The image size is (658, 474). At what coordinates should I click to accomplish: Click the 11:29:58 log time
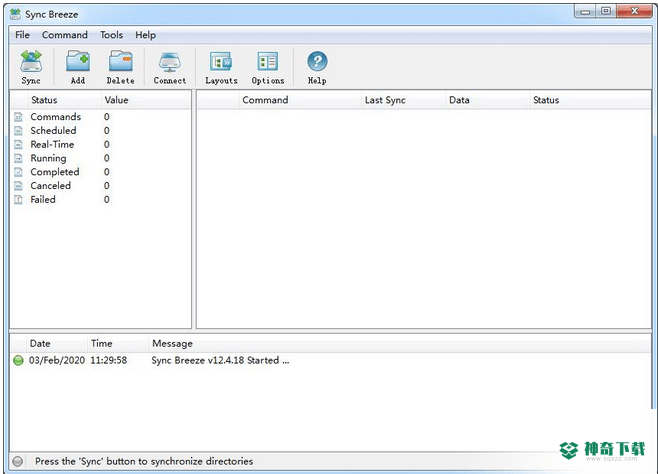[109, 360]
